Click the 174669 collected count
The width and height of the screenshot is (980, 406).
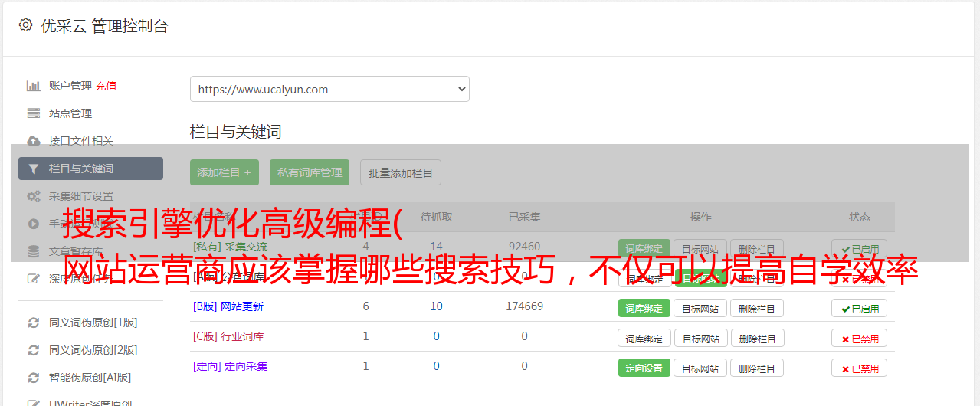click(525, 306)
